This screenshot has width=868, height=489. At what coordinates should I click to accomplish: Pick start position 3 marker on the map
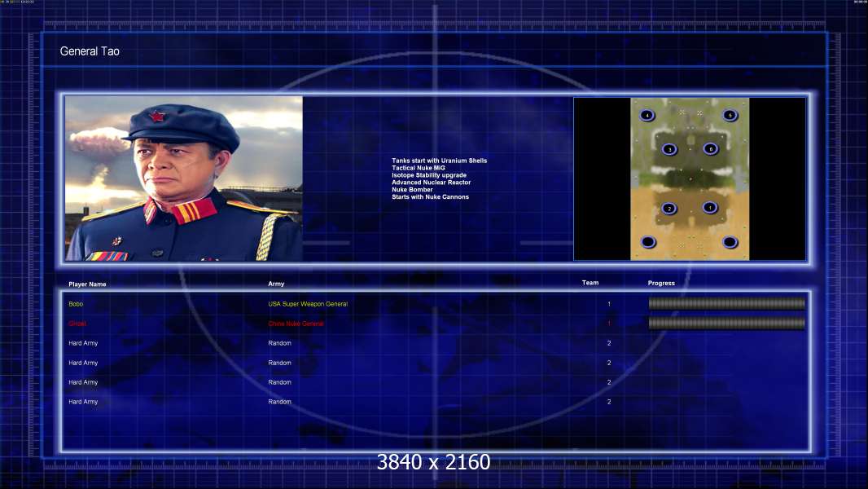click(x=669, y=149)
